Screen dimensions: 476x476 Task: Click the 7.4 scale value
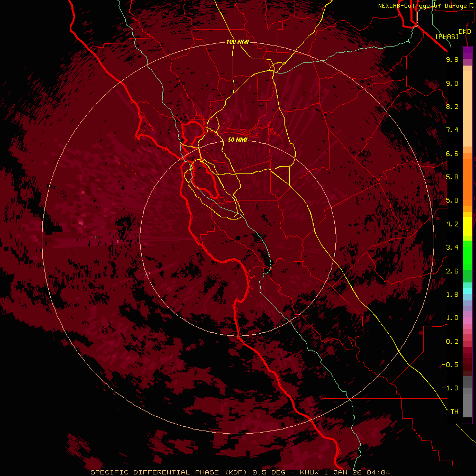pyautogui.click(x=452, y=130)
